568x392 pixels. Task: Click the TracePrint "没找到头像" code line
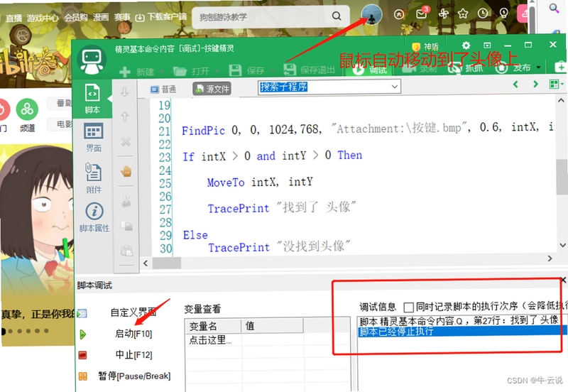(x=279, y=246)
